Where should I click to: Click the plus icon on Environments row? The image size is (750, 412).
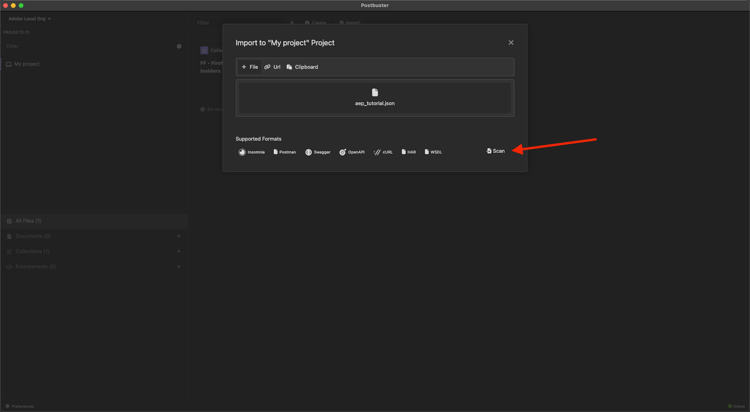point(179,267)
